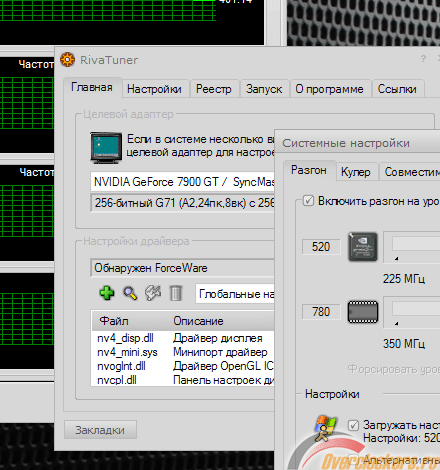Image resolution: width=440 pixels, height=470 pixels.
Task: Open the NVIDIA GeForce 7900 GT adapter dropdown
Action: tap(182, 182)
